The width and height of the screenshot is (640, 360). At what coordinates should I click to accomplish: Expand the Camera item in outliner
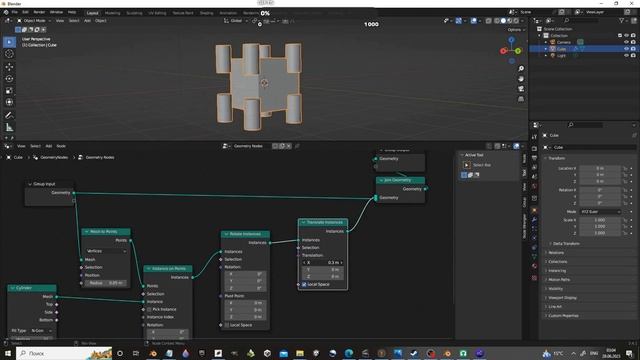point(546,42)
